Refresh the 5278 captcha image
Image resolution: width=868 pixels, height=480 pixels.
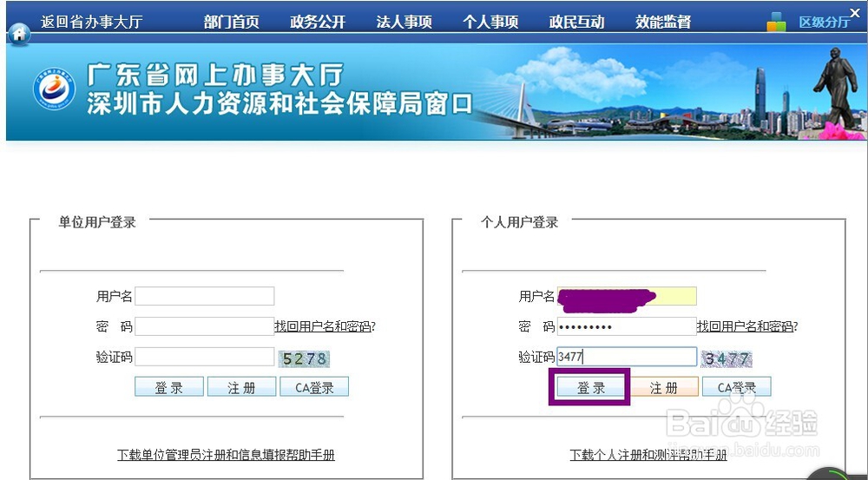point(304,358)
